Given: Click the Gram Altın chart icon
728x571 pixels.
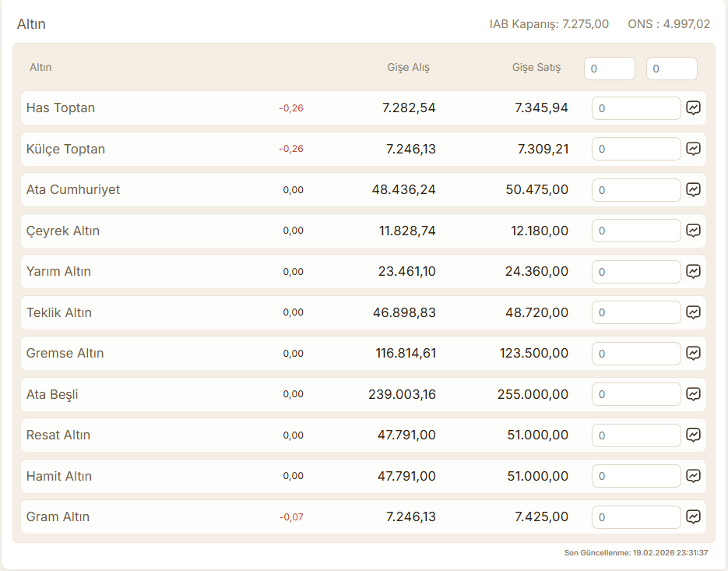Looking at the screenshot, I should (x=693, y=516).
